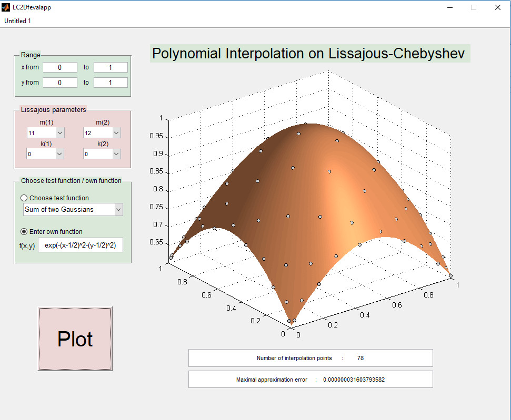Open the m(2) dropdown showing 12
This screenshot has width=511, height=420.
point(102,133)
